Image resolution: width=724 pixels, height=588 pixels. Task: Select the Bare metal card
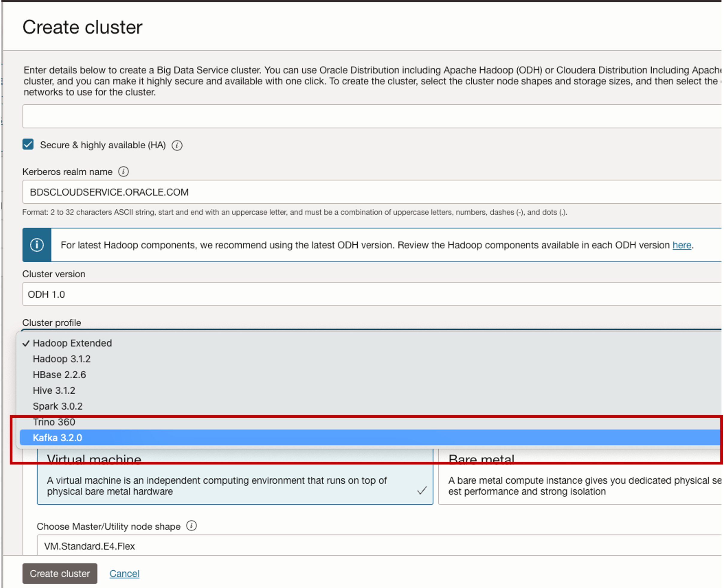click(580, 476)
